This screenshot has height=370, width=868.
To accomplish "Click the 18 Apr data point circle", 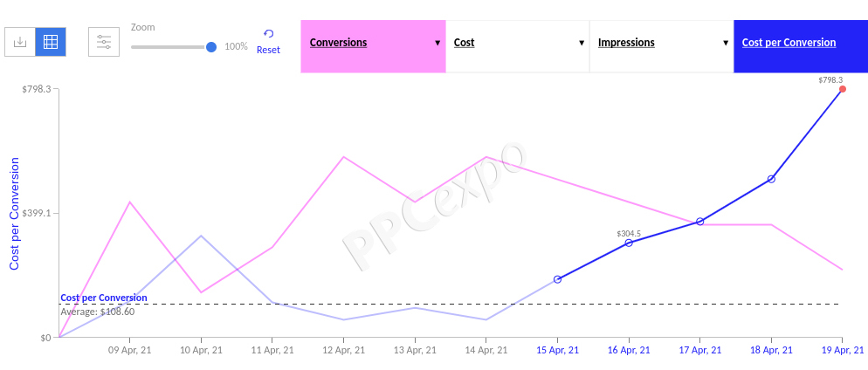I will [771, 179].
